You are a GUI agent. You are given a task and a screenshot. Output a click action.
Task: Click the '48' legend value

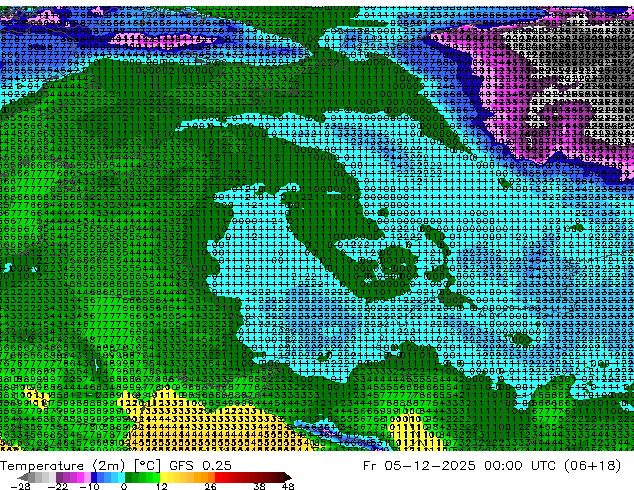[288, 486]
